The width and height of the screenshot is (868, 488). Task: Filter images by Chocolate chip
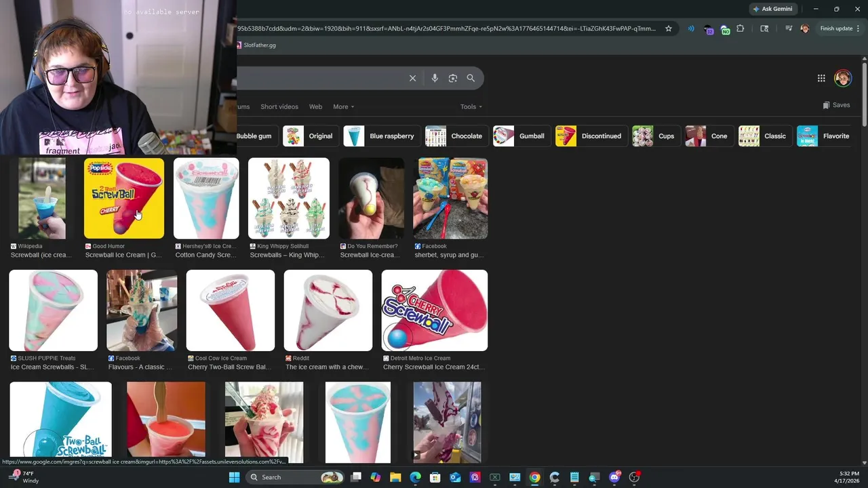pos(456,136)
